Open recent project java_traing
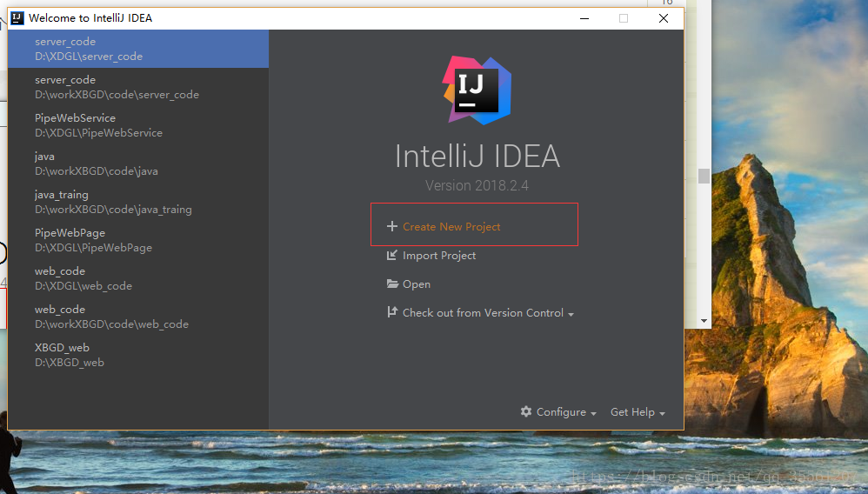The image size is (868, 494). pos(138,202)
